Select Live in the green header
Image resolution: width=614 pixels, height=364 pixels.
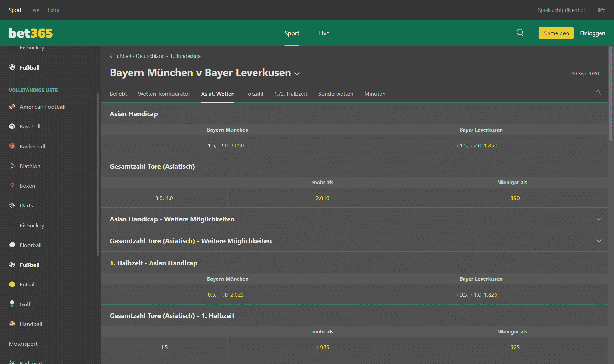click(324, 33)
